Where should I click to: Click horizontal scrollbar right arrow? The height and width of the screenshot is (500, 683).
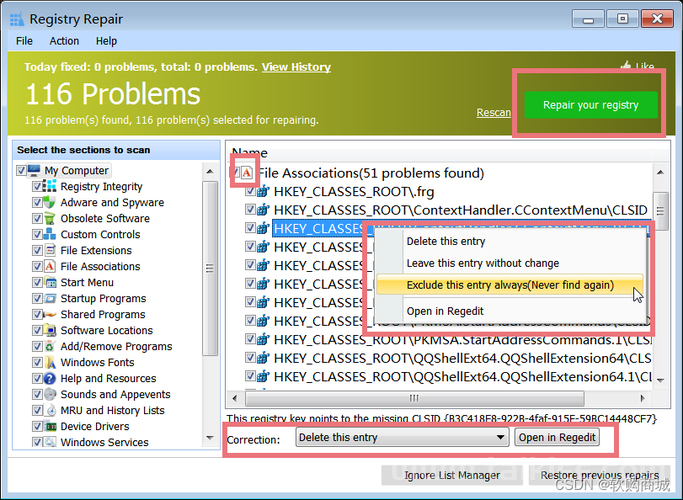click(642, 398)
